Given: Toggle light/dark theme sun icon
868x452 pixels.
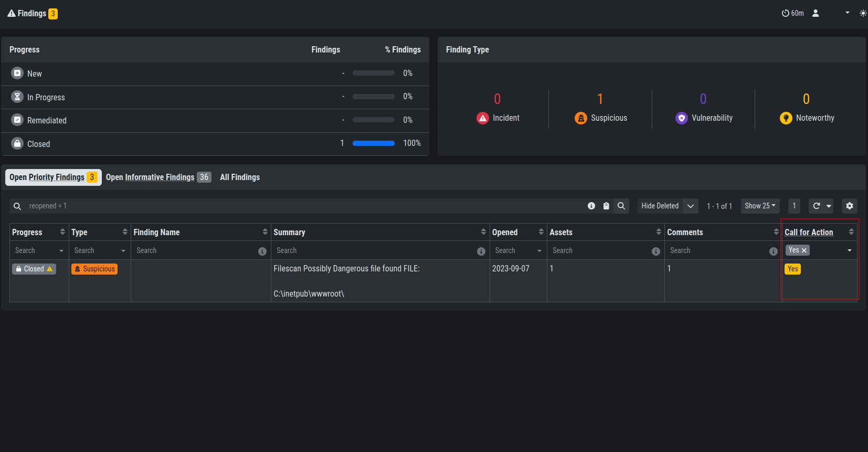Looking at the screenshot, I should click(x=863, y=13).
